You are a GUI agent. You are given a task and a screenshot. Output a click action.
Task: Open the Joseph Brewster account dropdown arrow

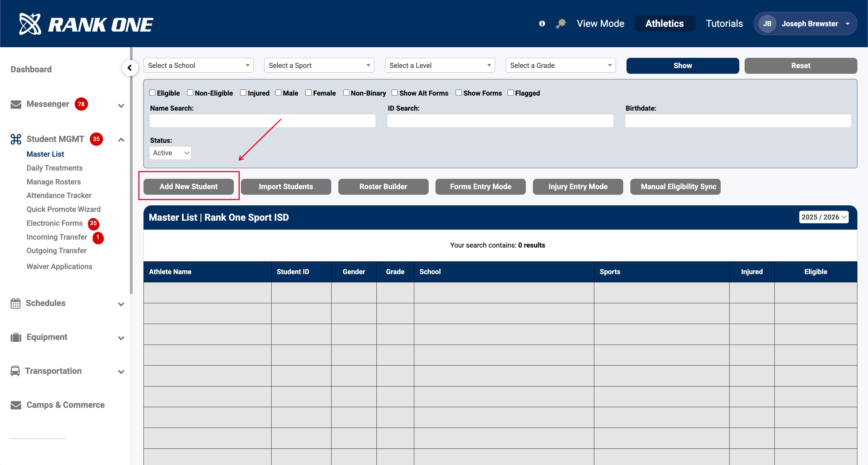click(847, 24)
